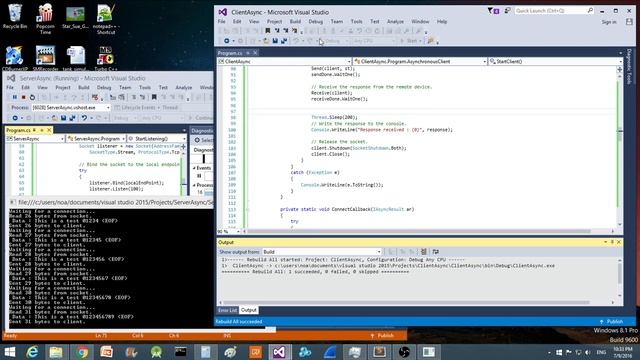This screenshot has width=640, height=360.
Task: Switch to Visual Studio taskbar button
Action: [x=280, y=352]
